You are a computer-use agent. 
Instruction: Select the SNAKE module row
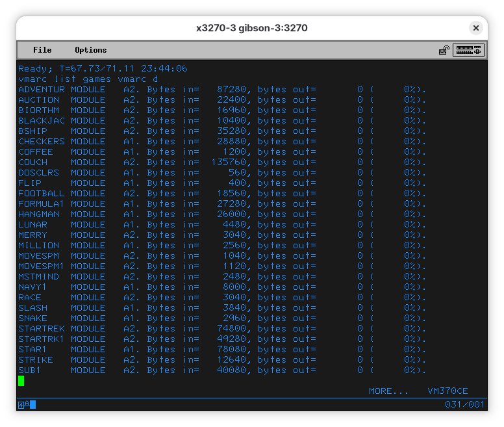222,318
